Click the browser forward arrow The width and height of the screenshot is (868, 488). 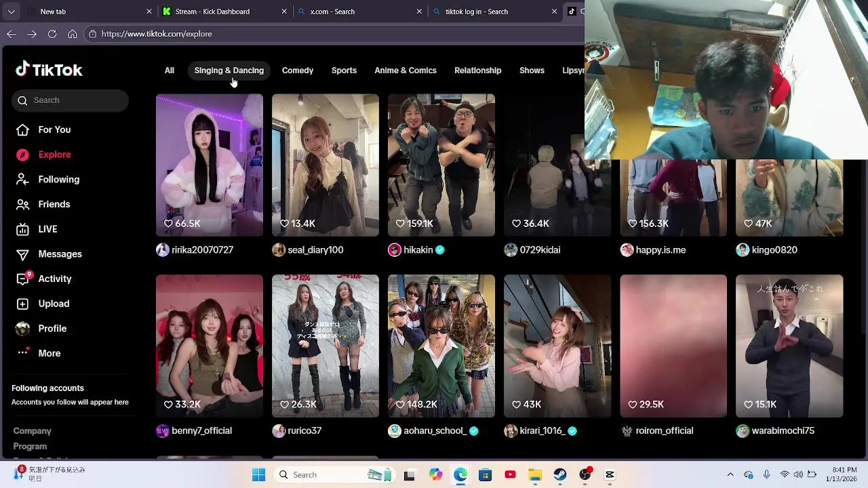(x=32, y=34)
